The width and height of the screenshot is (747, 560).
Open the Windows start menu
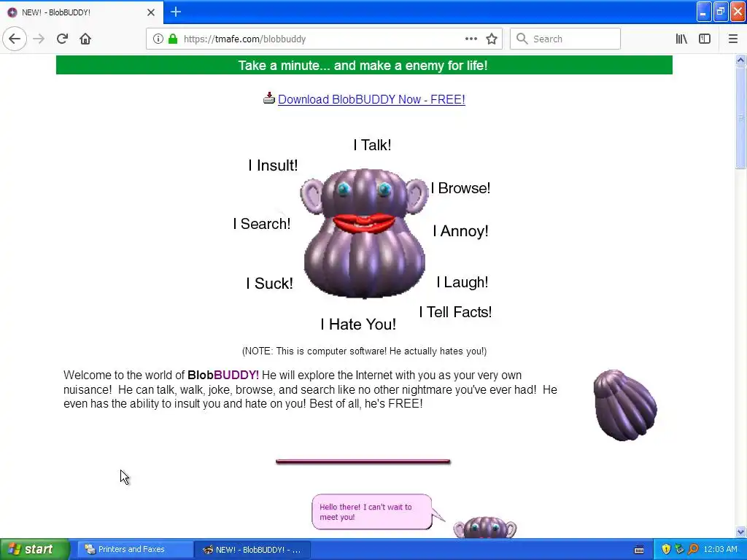click(34, 549)
